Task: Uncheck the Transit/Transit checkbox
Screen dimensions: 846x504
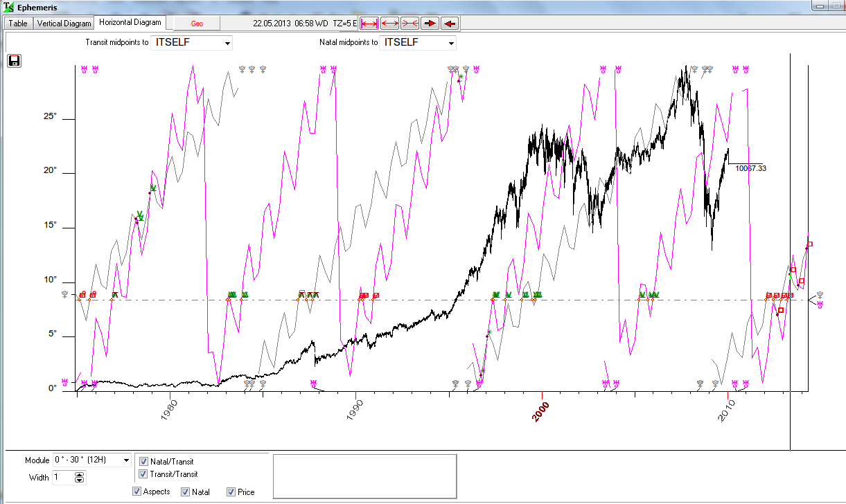Action: coord(143,474)
